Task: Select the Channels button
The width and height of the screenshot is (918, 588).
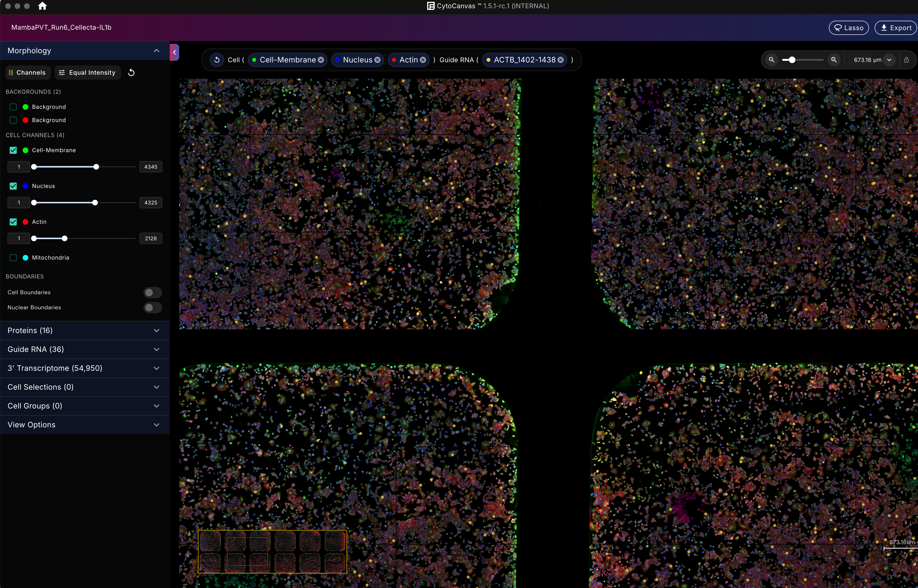Action: (x=28, y=73)
